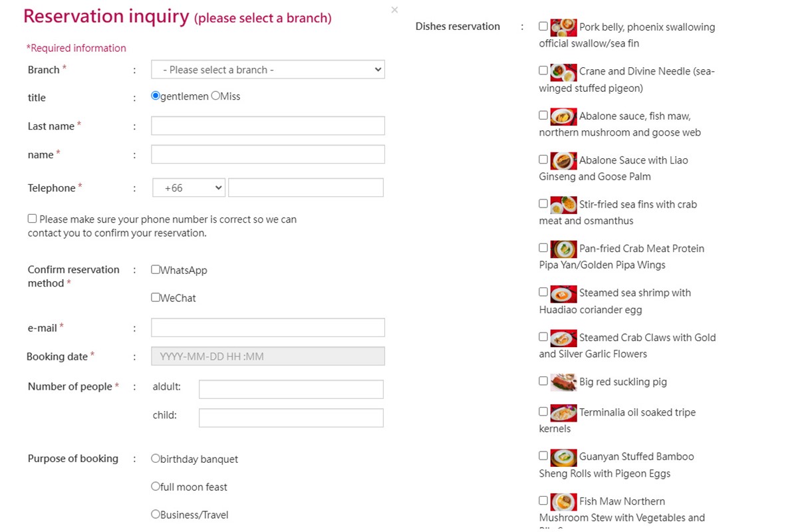Click the Abalone Sauce Liao Ginseng dish image
Screen dimensions: 798x532
pos(563,160)
